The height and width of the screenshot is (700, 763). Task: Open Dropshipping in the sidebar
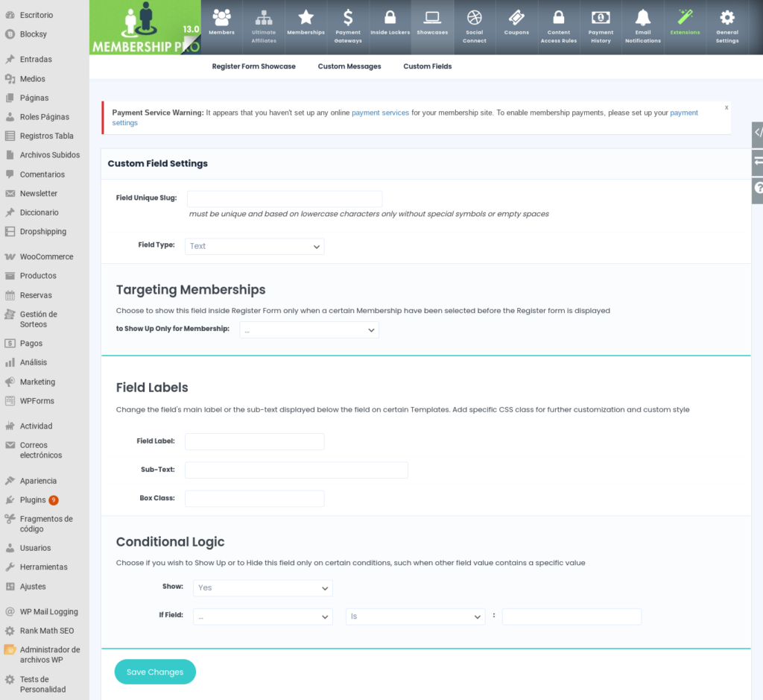click(x=44, y=232)
